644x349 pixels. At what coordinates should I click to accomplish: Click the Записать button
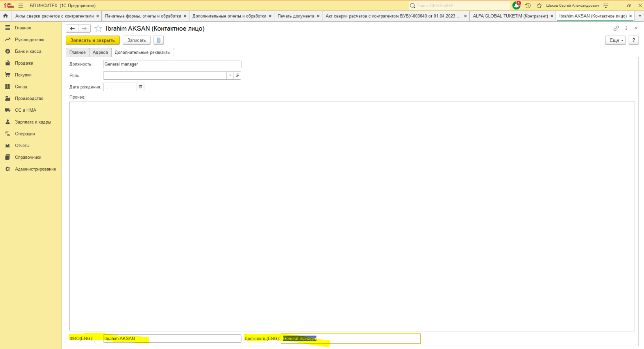[137, 40]
